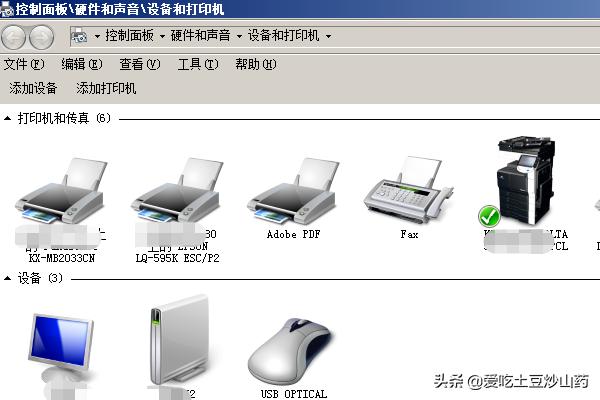Select the default multifunction copier printer
The width and height of the screenshot is (600, 400).
[525, 181]
